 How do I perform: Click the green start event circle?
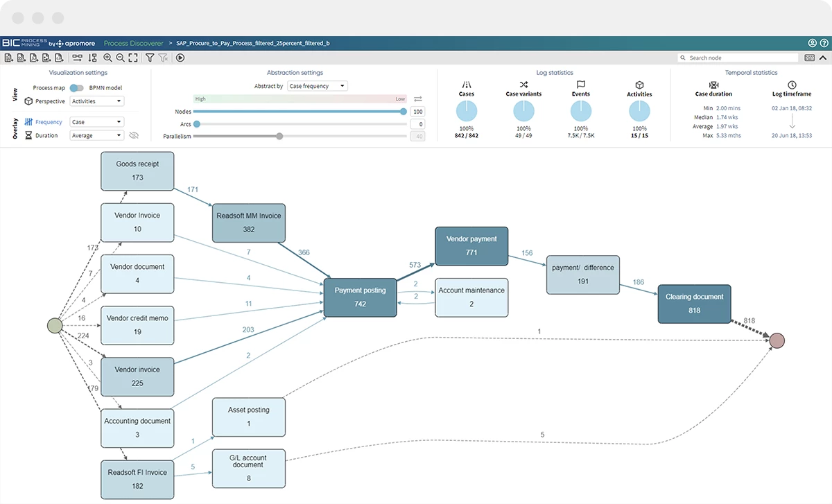point(55,326)
